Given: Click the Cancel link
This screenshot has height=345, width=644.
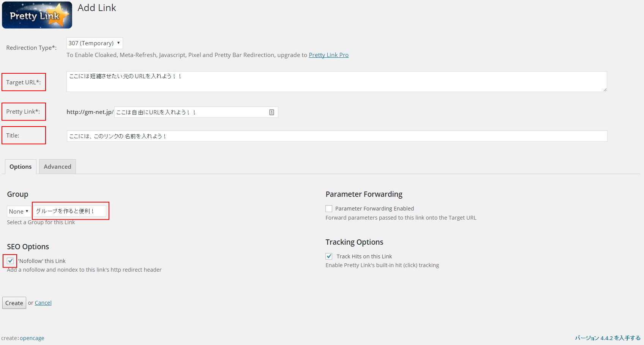Looking at the screenshot, I should click(x=43, y=303).
